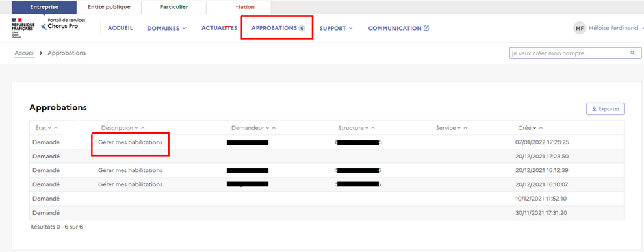Click the Communication external link icon
The width and height of the screenshot is (644, 252).
(x=426, y=28)
